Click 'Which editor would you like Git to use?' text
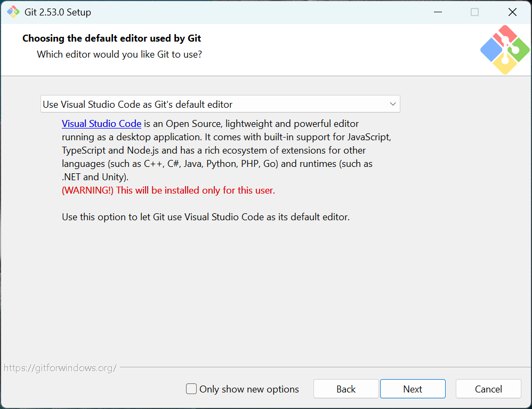 [119, 54]
